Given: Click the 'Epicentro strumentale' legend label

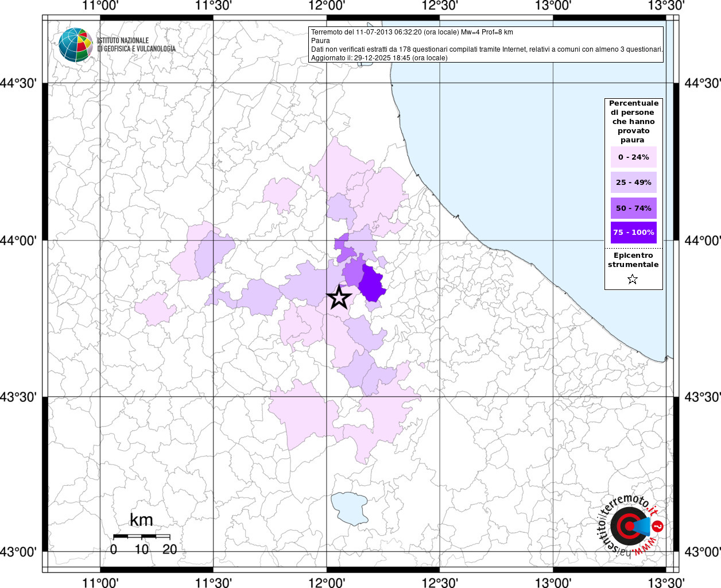Looking at the screenshot, I should pos(633,260).
